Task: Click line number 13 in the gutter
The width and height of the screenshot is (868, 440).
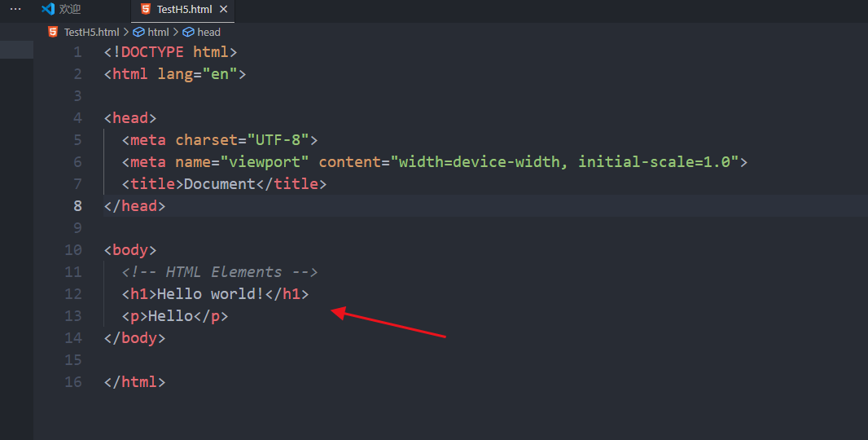Action: point(73,316)
